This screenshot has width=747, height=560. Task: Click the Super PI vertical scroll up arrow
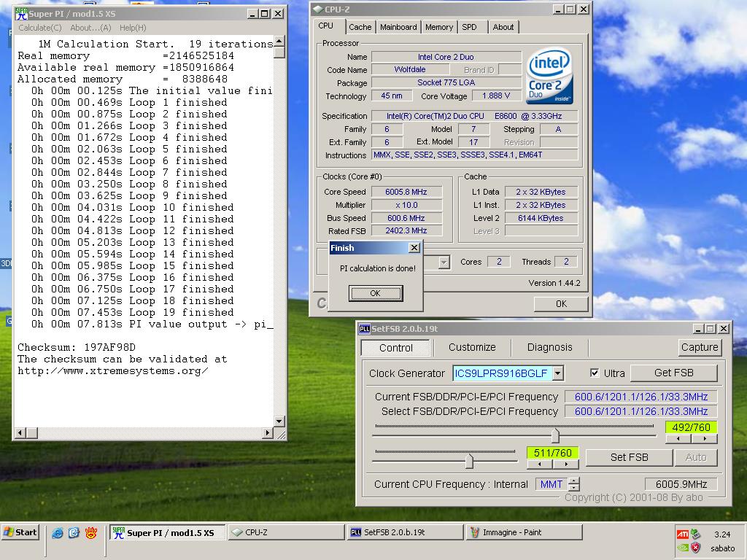pyautogui.click(x=279, y=41)
